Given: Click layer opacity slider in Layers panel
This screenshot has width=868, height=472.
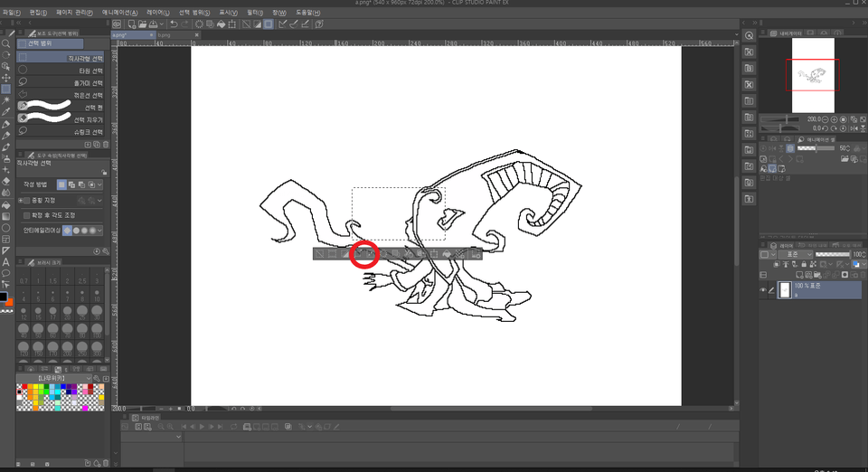Looking at the screenshot, I should (x=833, y=255).
